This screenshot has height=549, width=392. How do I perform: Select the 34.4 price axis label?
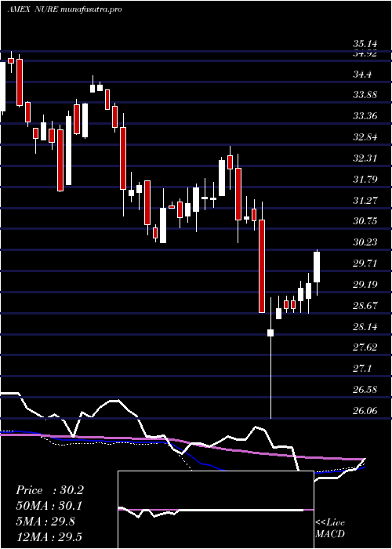click(362, 75)
